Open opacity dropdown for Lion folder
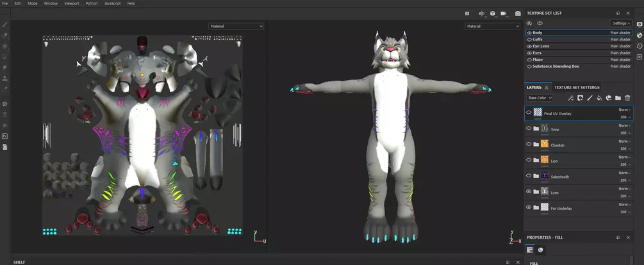 click(625, 165)
